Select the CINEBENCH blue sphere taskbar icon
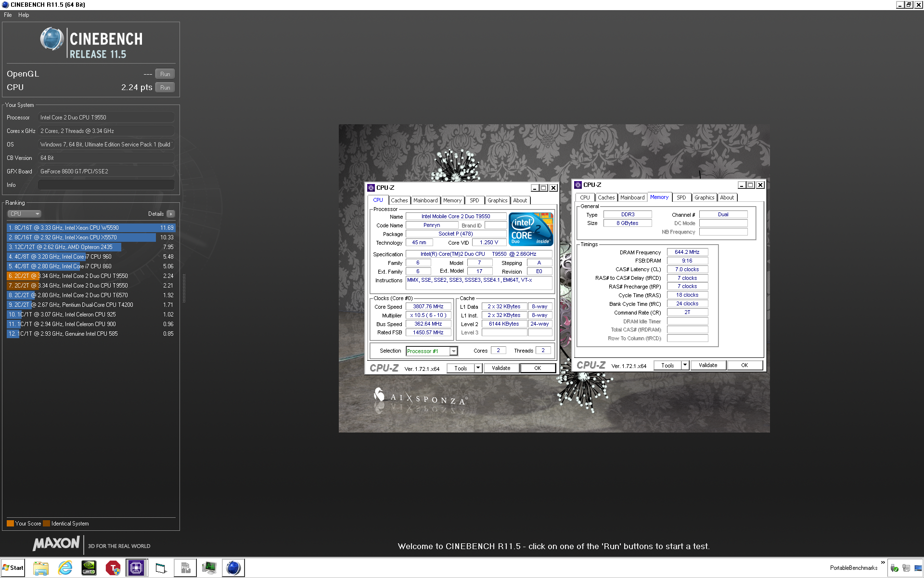Screen dimensions: 924x578 coord(233,568)
